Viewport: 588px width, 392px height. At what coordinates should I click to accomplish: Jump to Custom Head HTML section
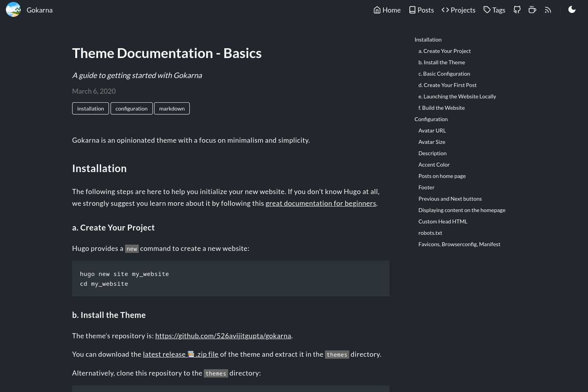click(443, 221)
